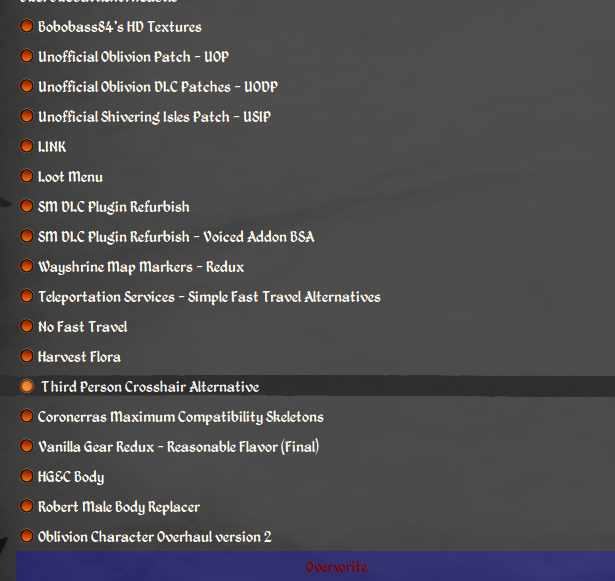Select the SM DLC Plugin Refurbish entry
The width and height of the screenshot is (615, 581).
tap(114, 207)
